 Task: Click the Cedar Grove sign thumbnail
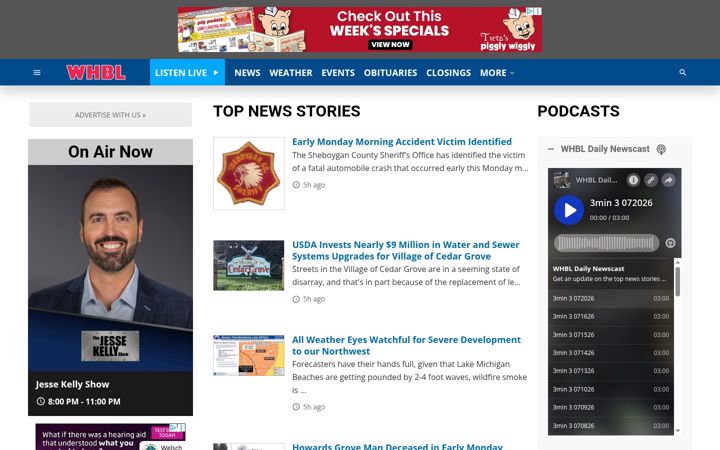249,265
